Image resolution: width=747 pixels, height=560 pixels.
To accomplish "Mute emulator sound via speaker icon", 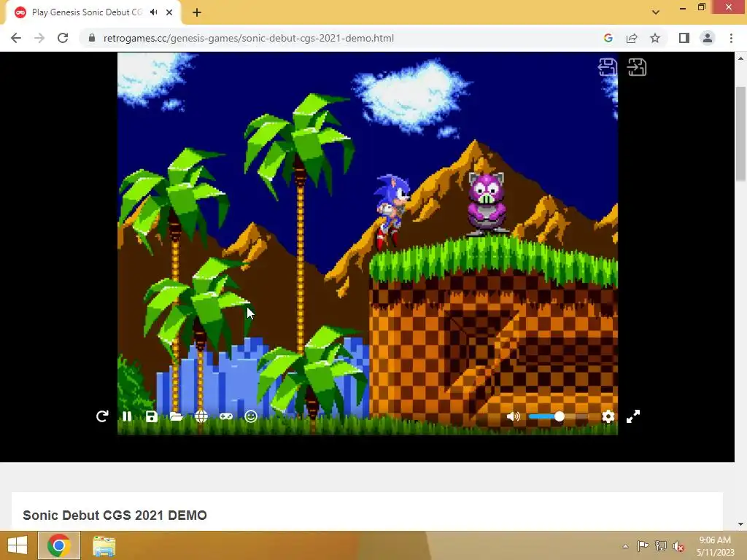I will (513, 416).
